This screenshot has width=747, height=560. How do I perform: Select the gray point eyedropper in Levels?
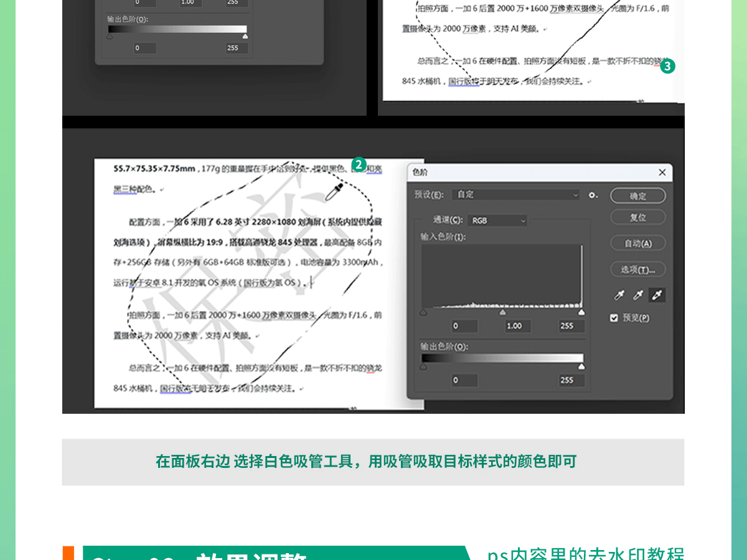click(638, 296)
